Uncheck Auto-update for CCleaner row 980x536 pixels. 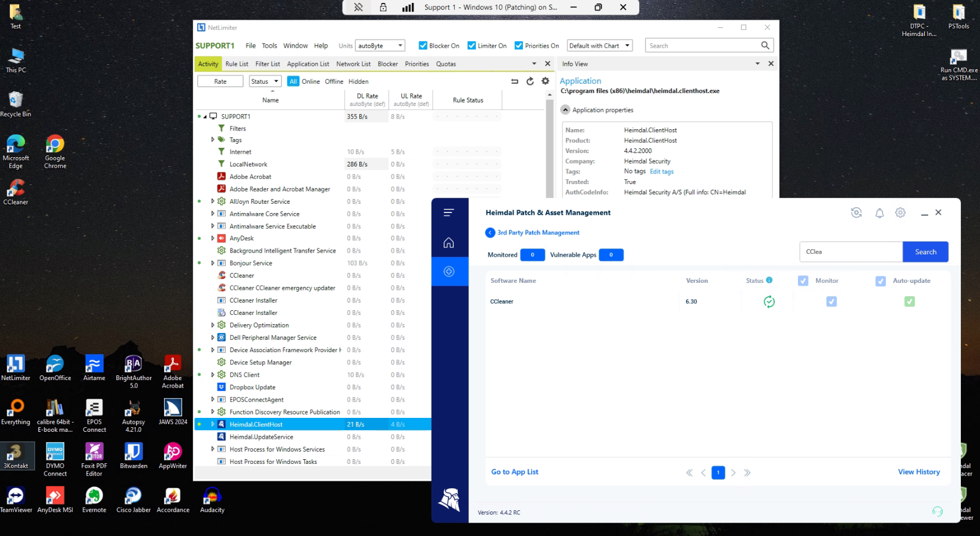click(x=910, y=301)
